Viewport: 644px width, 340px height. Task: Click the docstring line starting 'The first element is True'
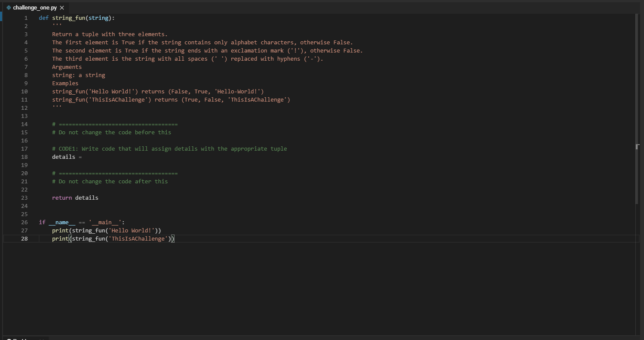202,43
